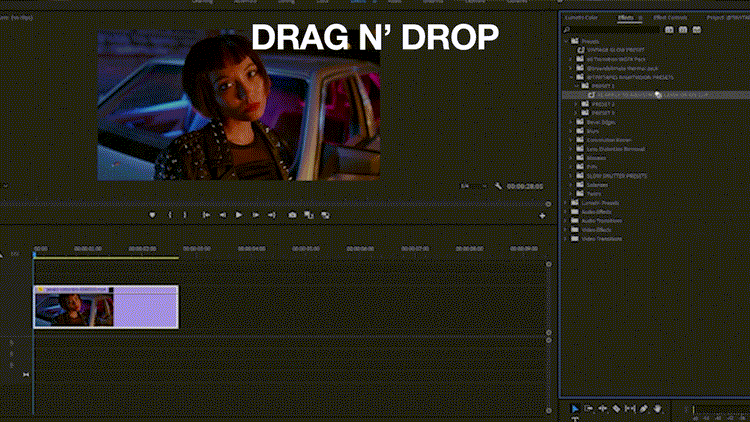The height and width of the screenshot is (422, 750).
Task: Export a frame with the camera icon
Action: coord(292,215)
